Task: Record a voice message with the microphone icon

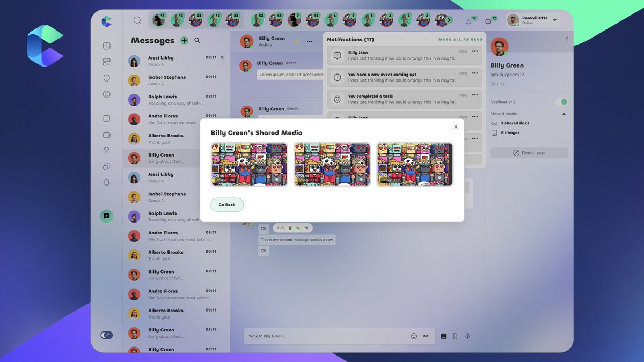Action: pyautogui.click(x=467, y=336)
